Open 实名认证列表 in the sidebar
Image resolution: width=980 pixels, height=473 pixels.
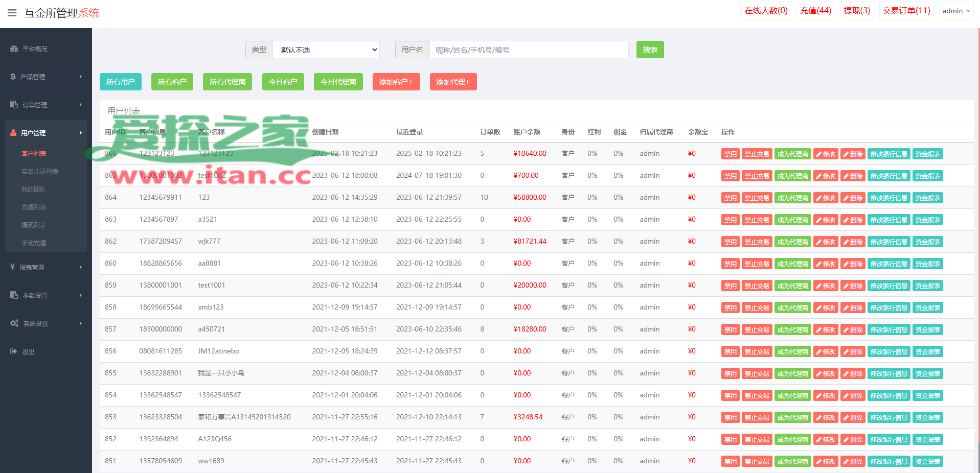click(x=40, y=171)
